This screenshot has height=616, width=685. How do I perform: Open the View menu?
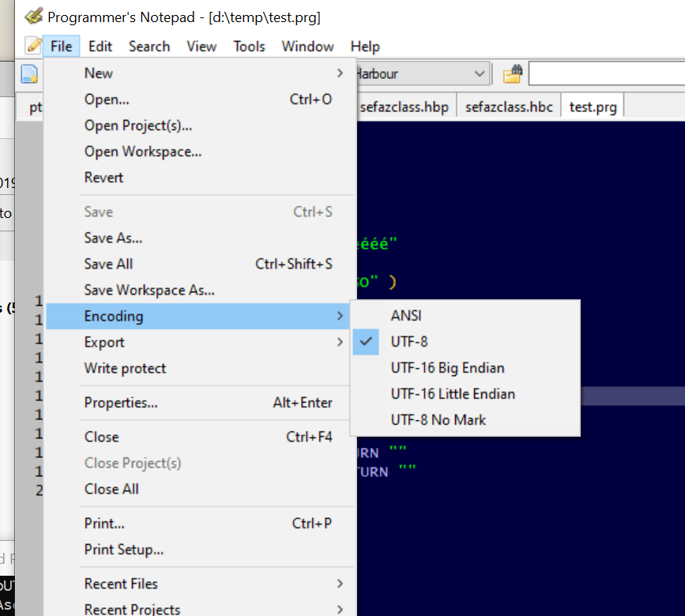[201, 47]
